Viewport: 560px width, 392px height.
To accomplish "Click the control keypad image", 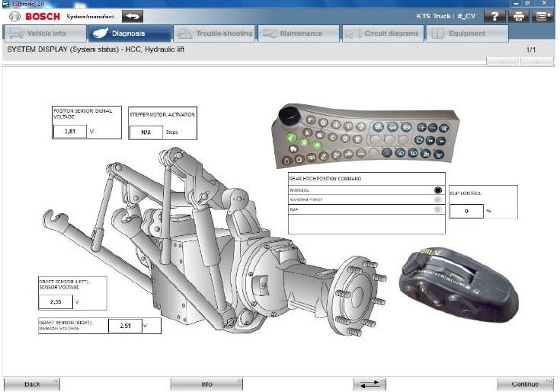I will (366, 136).
